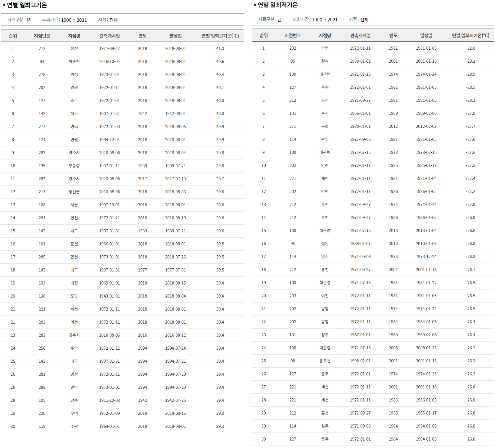Select the 지점번호 header in the 일최고기온 table
This screenshot has width=495, height=448.
tap(42, 36)
